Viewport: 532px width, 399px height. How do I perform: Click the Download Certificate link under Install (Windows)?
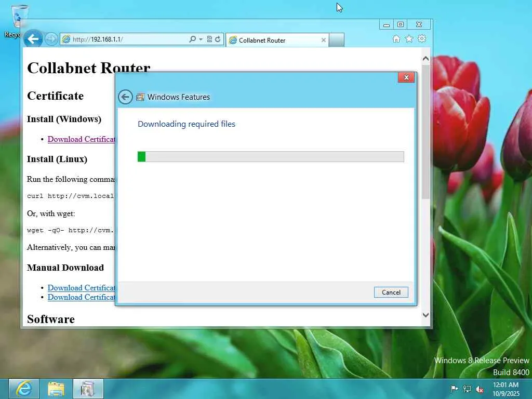click(x=82, y=139)
